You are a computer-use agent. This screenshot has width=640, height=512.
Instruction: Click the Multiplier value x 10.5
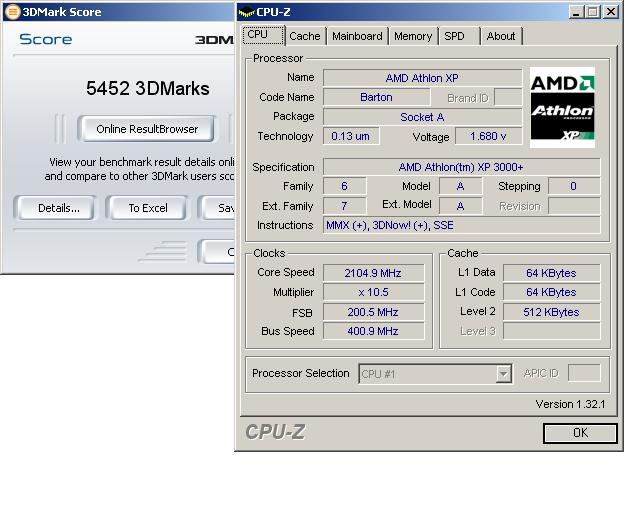(x=373, y=292)
